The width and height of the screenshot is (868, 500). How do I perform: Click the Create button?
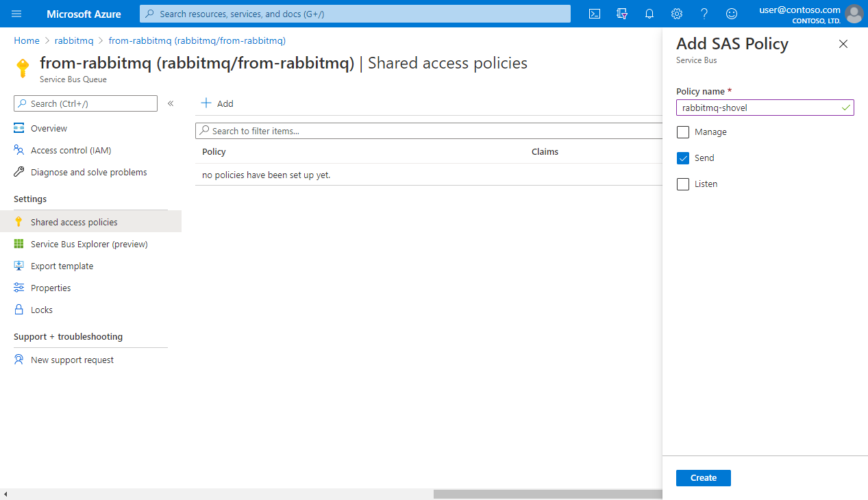coord(703,478)
